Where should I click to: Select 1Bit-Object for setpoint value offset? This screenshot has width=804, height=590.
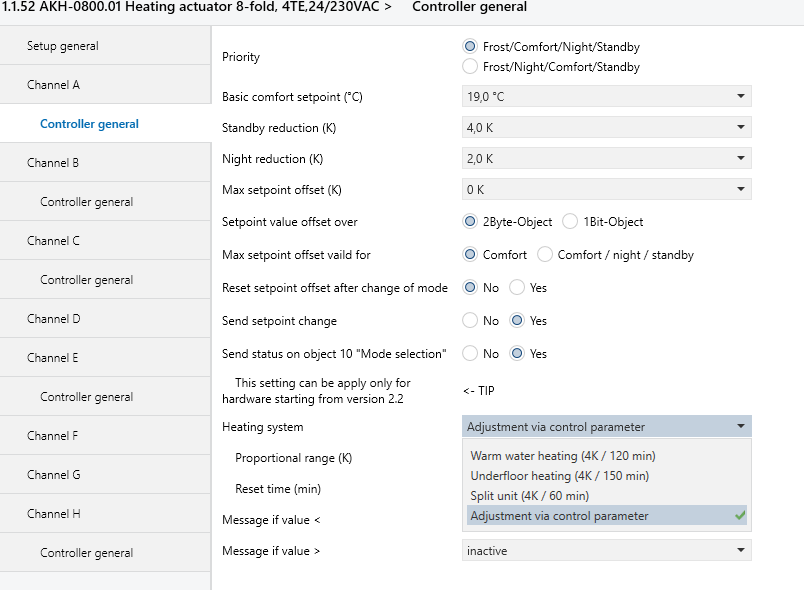(570, 222)
